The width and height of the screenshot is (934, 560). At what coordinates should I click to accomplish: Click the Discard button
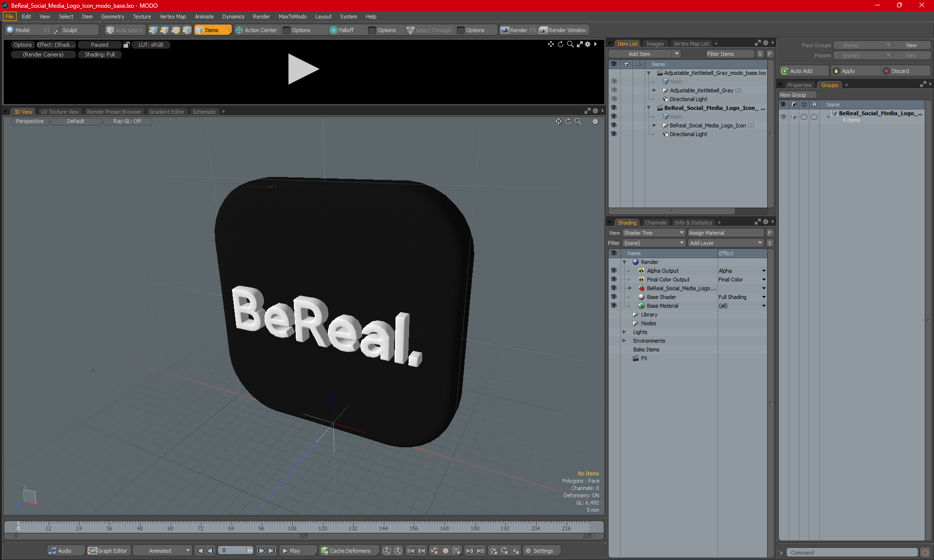(x=906, y=71)
